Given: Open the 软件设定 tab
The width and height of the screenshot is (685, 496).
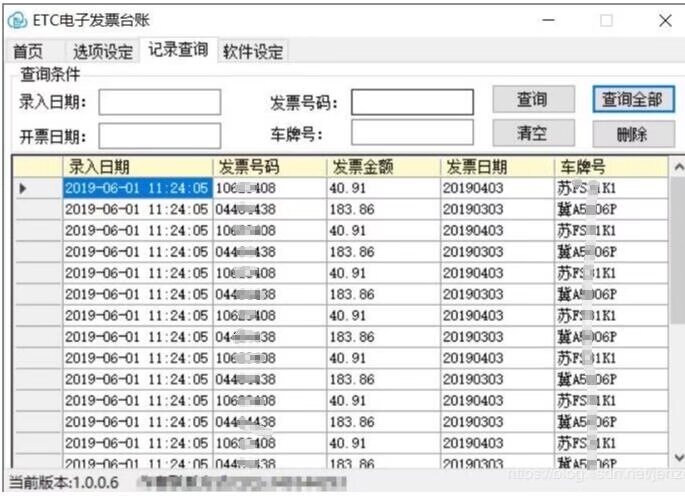Looking at the screenshot, I should point(253,52).
